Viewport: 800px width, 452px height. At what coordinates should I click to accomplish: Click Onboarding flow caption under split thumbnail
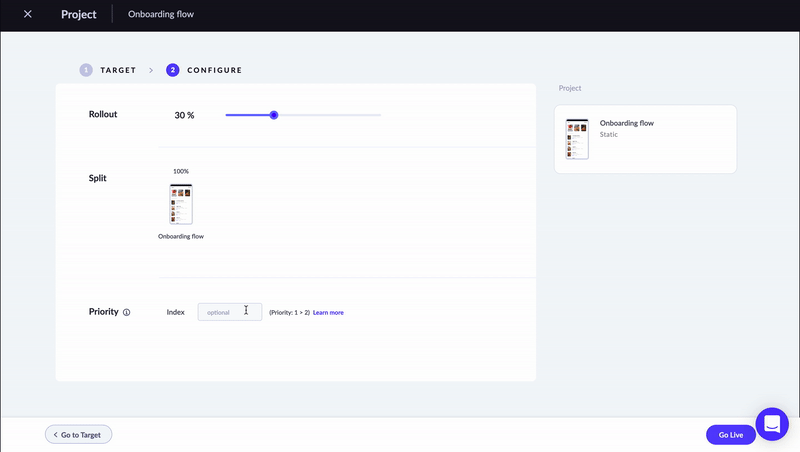181,236
